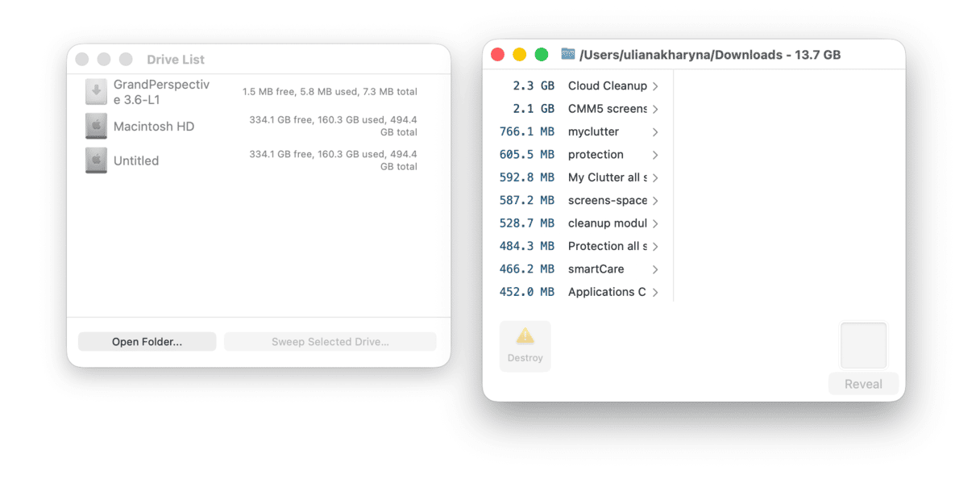Click the empty file preview thumbnail box
The width and height of the screenshot is (980, 479).
pos(863,346)
